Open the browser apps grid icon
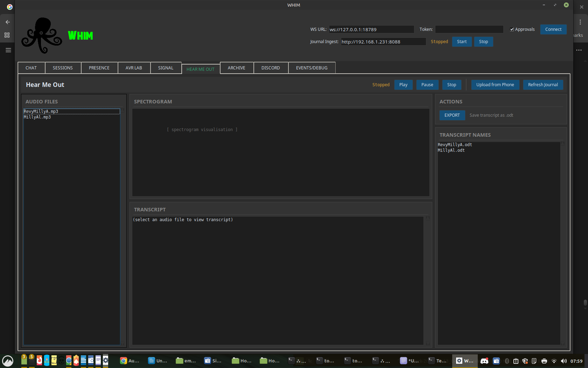 (x=7, y=35)
